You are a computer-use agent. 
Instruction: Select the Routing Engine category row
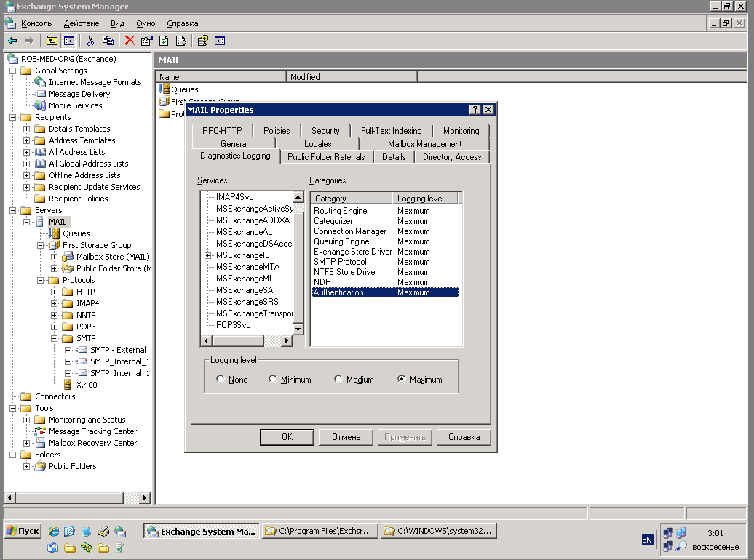(385, 210)
